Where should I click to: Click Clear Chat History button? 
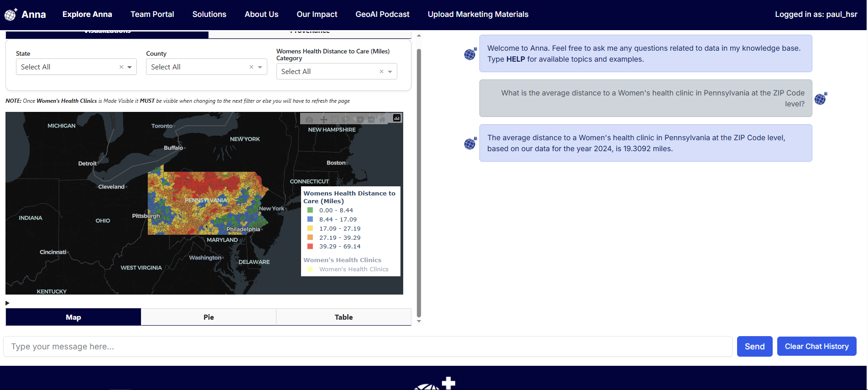816,347
